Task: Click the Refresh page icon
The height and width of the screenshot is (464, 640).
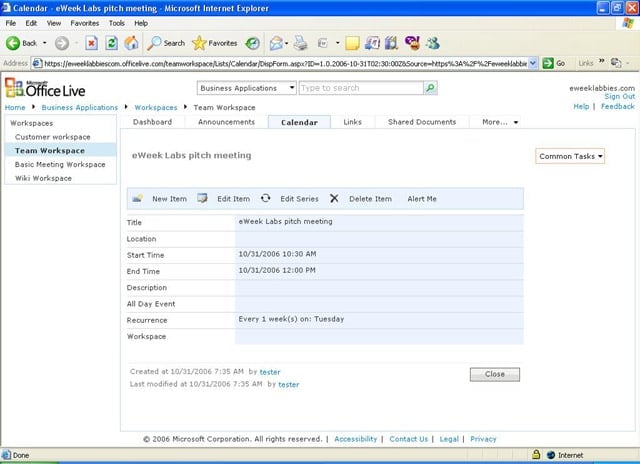Action: click(111, 43)
